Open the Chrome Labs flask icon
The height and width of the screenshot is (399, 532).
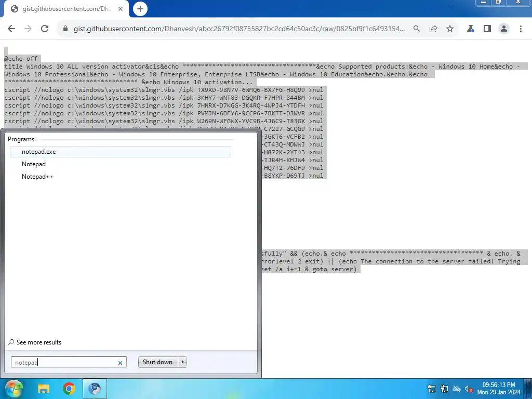[471, 29]
